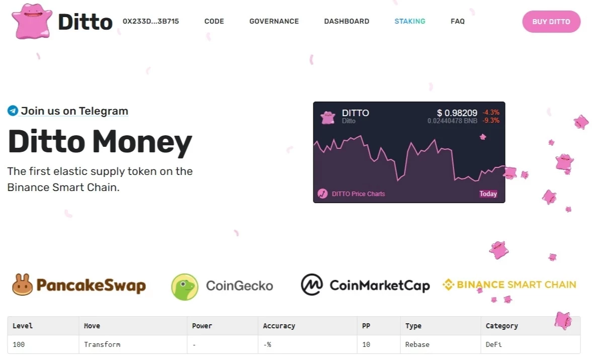Viewport: 592px width, 364px height.
Task: Follow the Join us on Telegram link
Action: coord(74,111)
